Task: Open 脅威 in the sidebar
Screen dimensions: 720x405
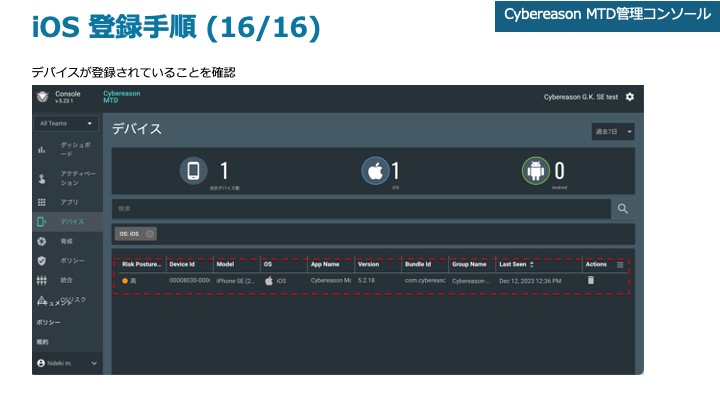Action: (66, 241)
